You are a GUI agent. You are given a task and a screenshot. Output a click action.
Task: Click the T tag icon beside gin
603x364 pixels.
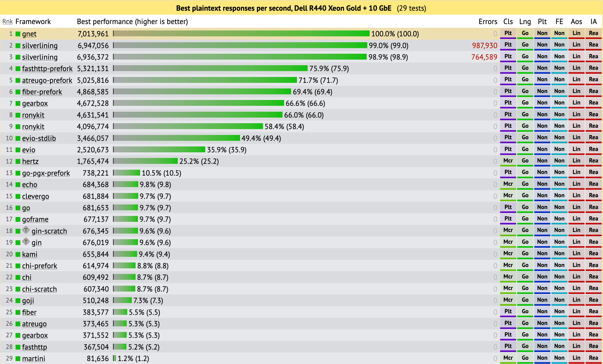(26, 242)
